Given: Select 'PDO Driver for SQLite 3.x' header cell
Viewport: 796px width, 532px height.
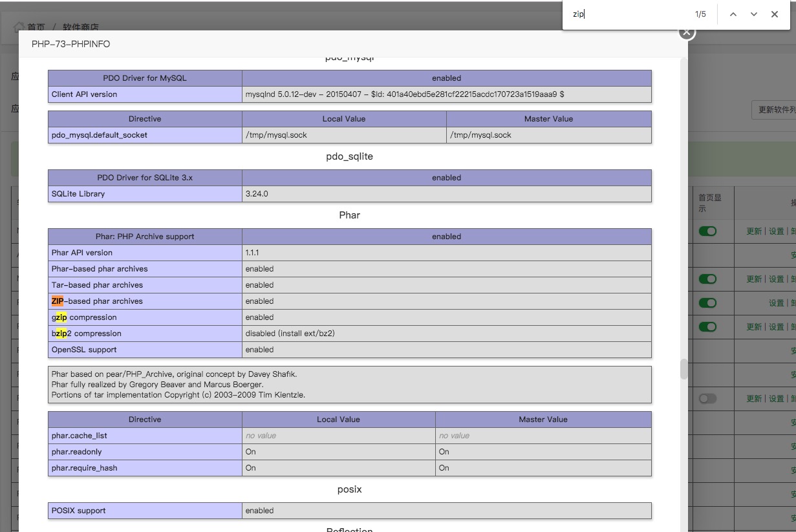Looking at the screenshot, I should point(145,178).
